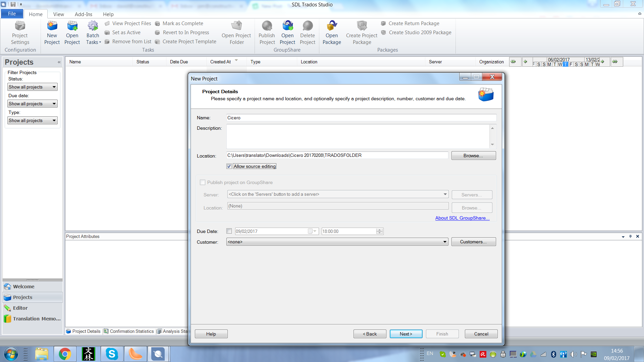Click Browse next to project Location

click(473, 156)
